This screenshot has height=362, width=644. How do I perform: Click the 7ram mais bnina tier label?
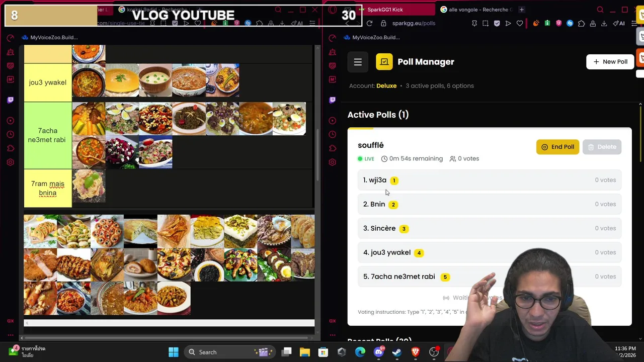coord(48,189)
